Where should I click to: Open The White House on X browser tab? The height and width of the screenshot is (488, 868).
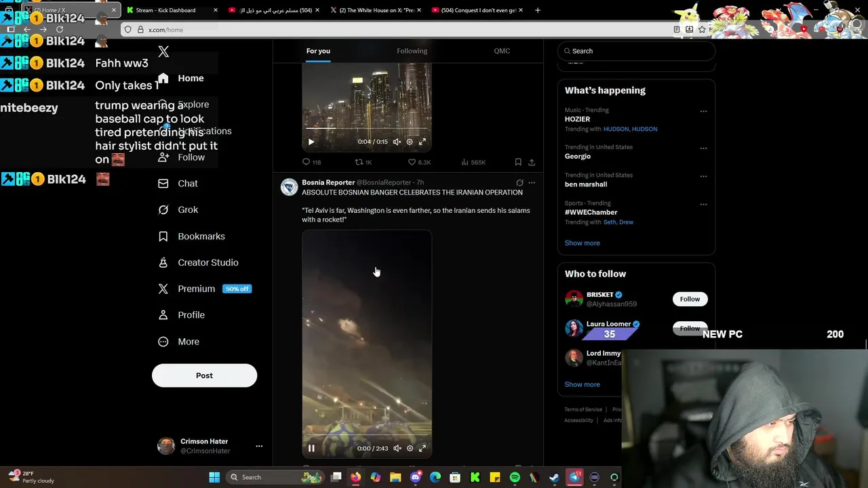tap(376, 10)
